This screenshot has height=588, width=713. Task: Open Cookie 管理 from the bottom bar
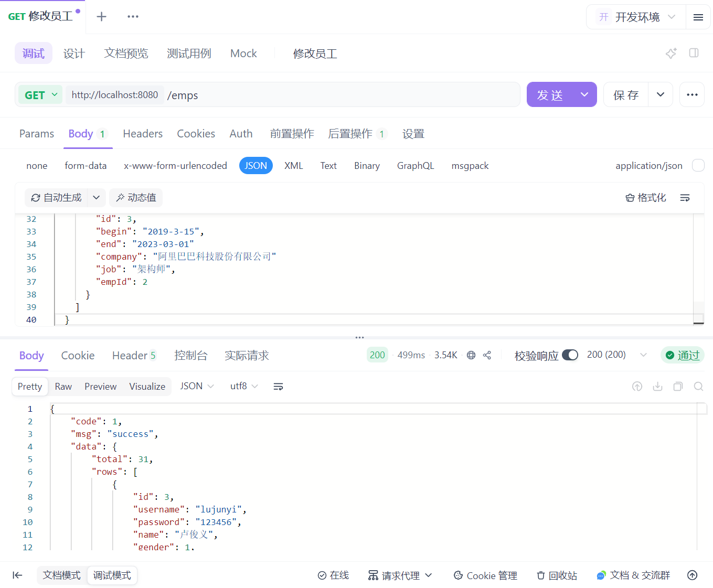point(485,575)
